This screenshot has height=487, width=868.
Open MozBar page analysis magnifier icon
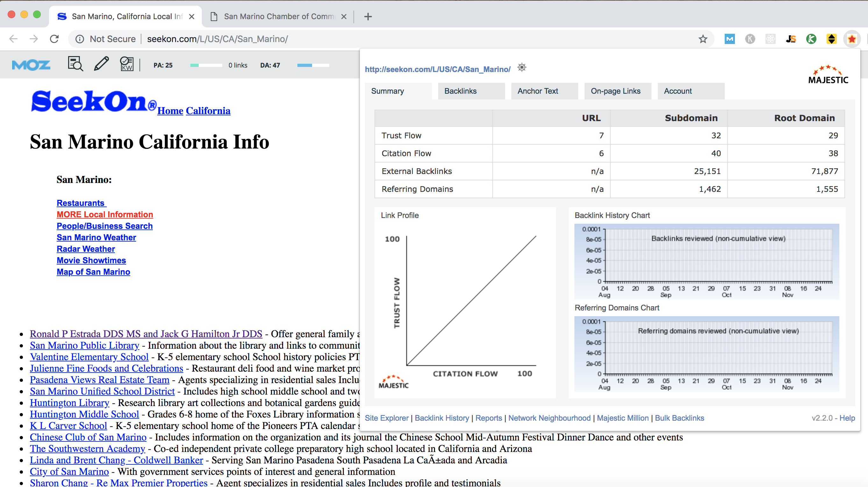(75, 63)
